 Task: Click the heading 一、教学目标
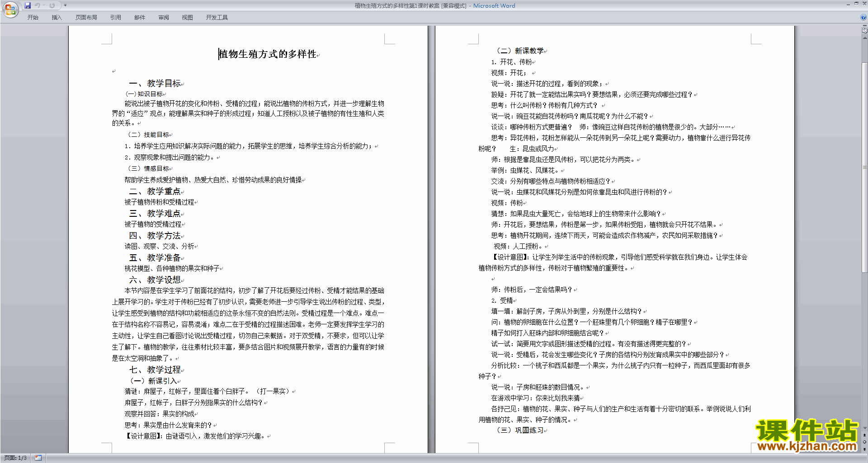click(155, 84)
